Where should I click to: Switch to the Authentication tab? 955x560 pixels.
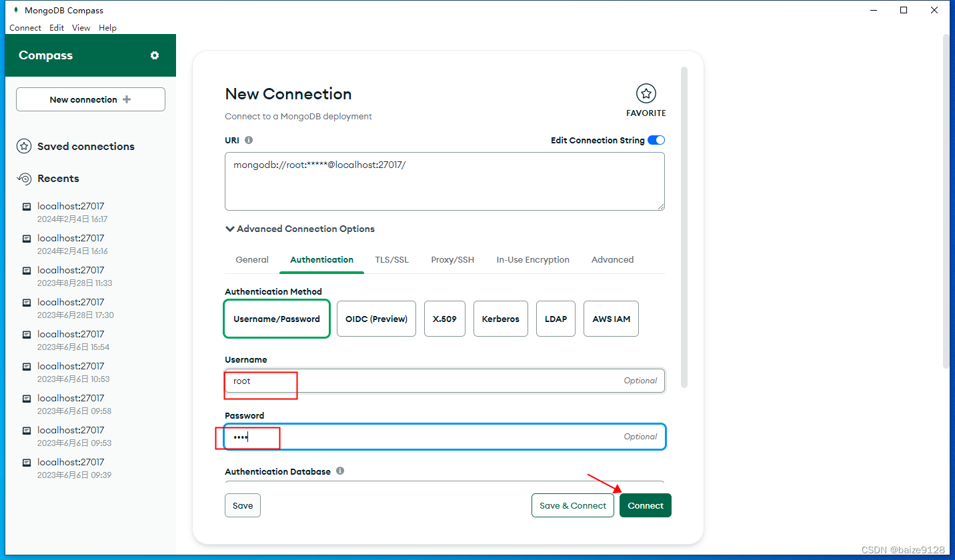click(x=322, y=260)
